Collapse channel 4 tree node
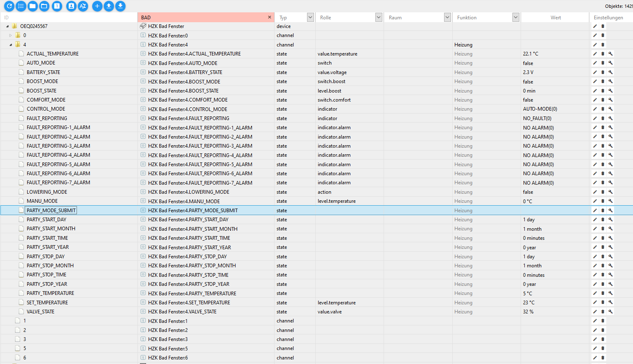Viewport: 633px width, 364px height. pyautogui.click(x=11, y=45)
